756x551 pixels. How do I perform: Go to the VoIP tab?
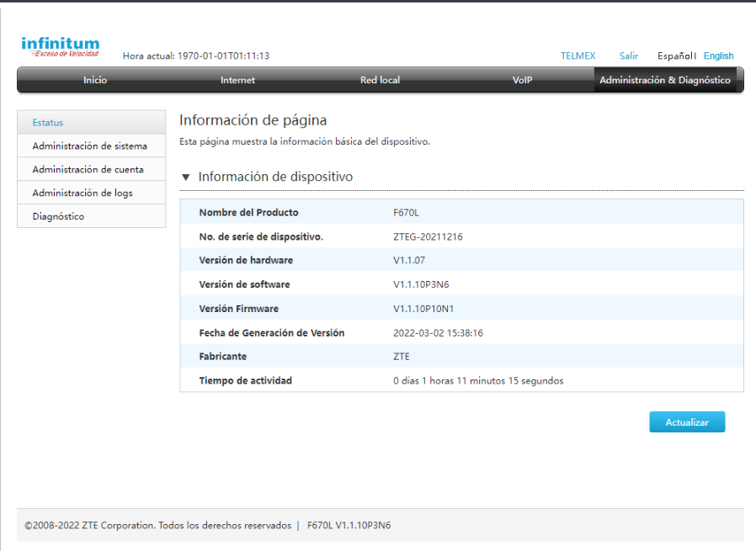click(522, 80)
